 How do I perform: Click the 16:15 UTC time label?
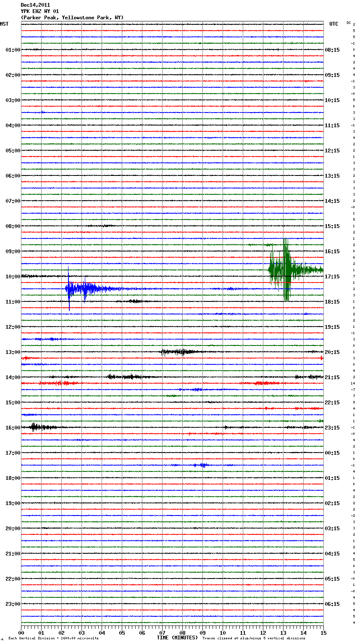pyautogui.click(x=332, y=251)
